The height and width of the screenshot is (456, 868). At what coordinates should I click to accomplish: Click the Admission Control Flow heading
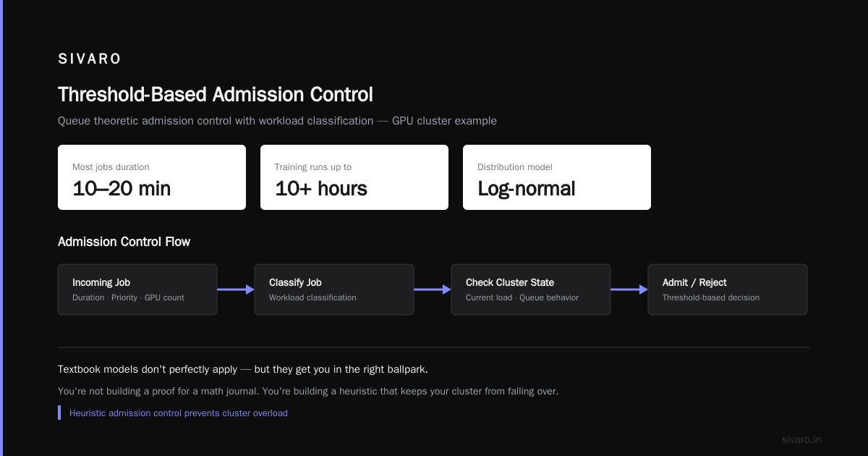(x=124, y=242)
